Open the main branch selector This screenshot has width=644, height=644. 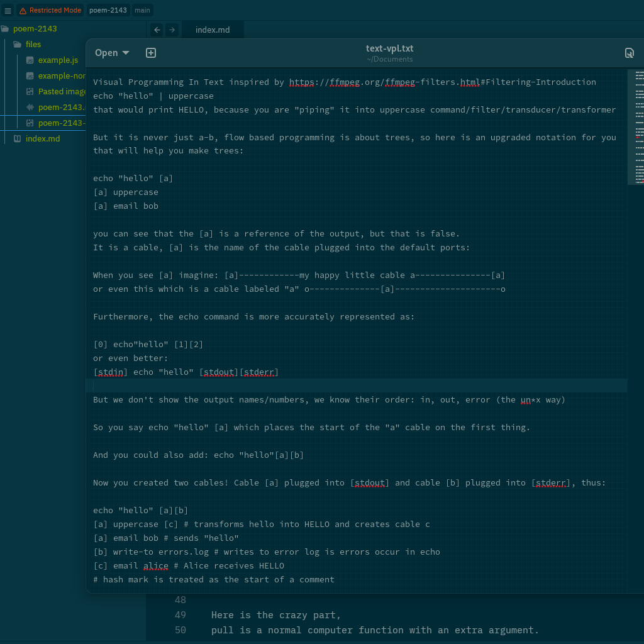coord(143,10)
